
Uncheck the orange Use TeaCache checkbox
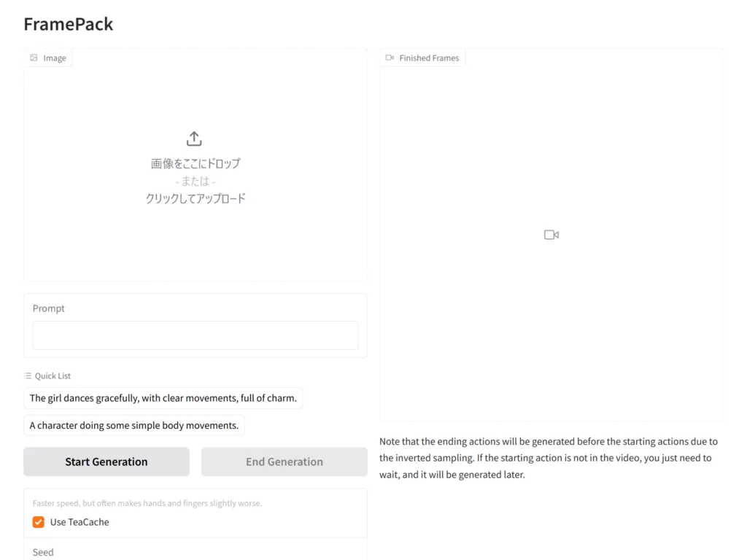[39, 522]
